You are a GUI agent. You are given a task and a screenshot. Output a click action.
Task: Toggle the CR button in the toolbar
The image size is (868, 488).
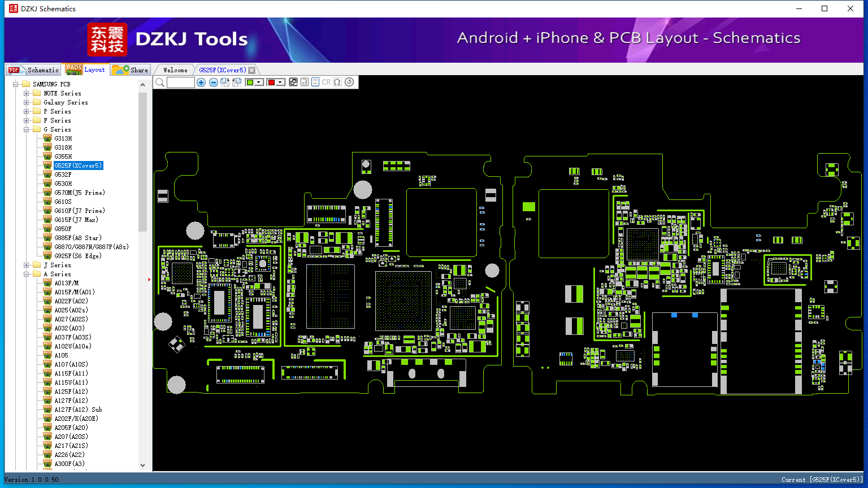326,82
